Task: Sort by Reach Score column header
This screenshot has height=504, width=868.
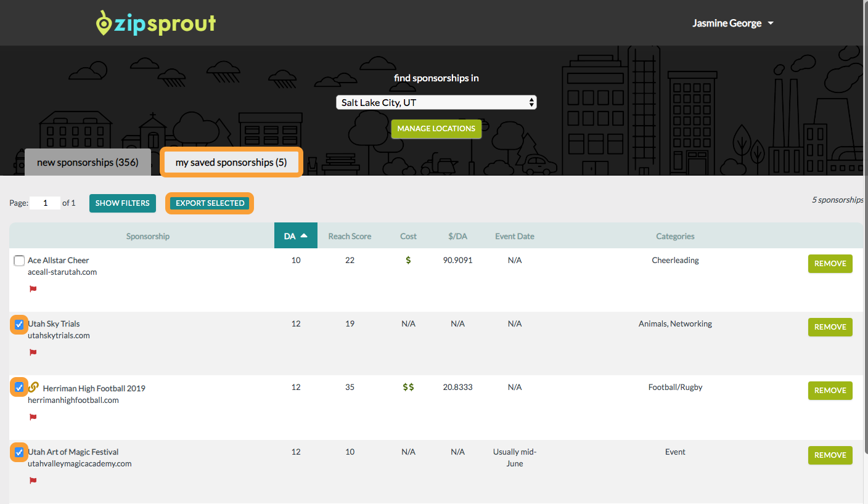Action: pyautogui.click(x=350, y=236)
